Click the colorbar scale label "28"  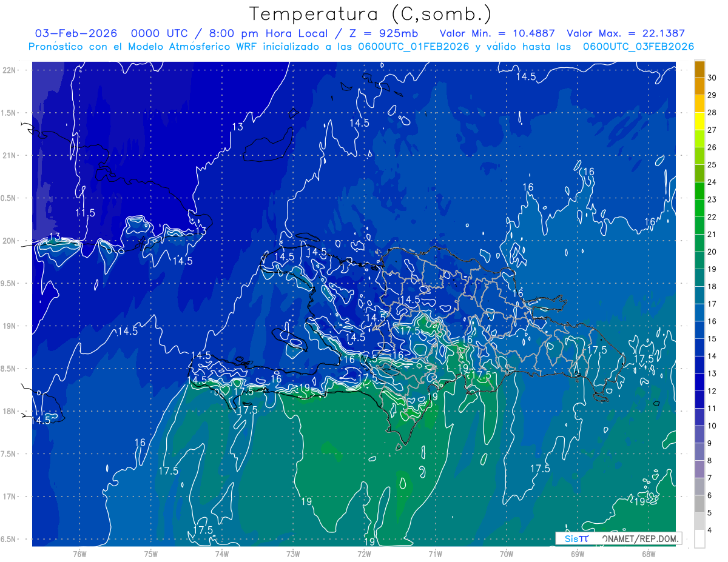click(712, 113)
